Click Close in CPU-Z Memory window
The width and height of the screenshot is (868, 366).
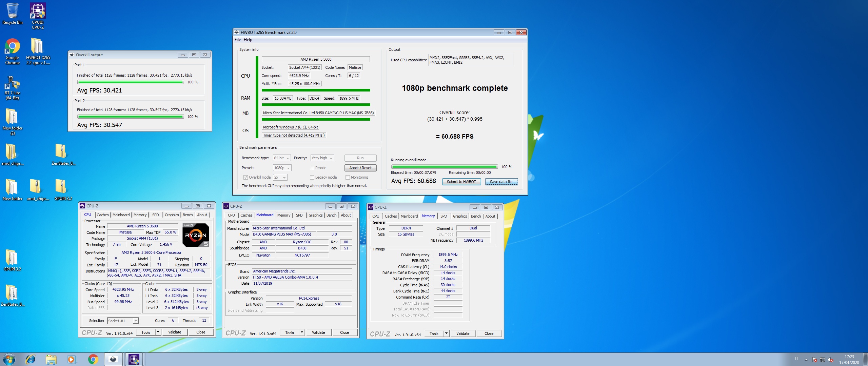(489, 333)
